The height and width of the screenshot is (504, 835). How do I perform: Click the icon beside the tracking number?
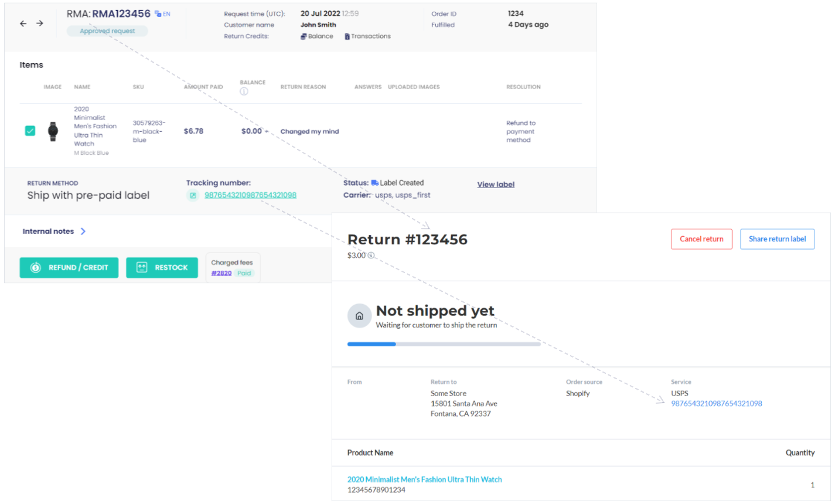[193, 195]
